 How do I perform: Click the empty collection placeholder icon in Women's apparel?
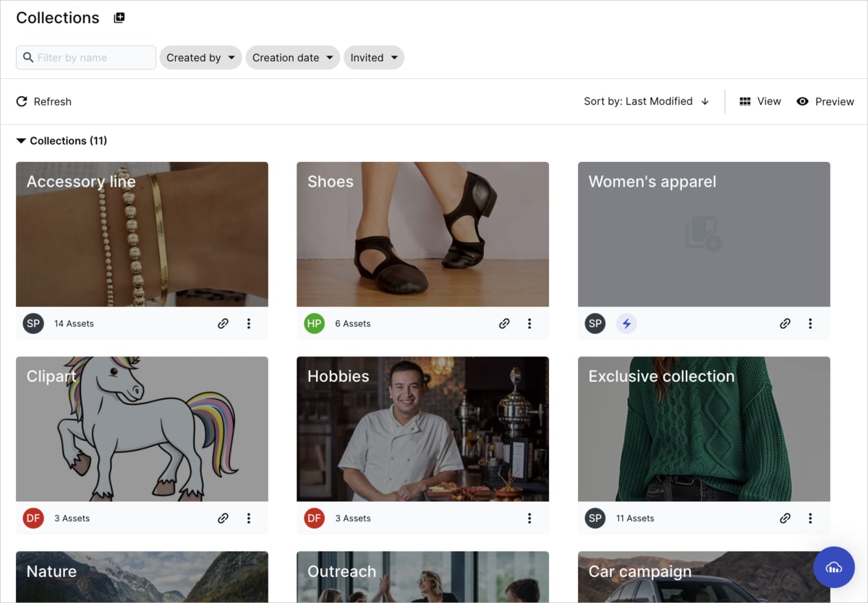coord(704,234)
